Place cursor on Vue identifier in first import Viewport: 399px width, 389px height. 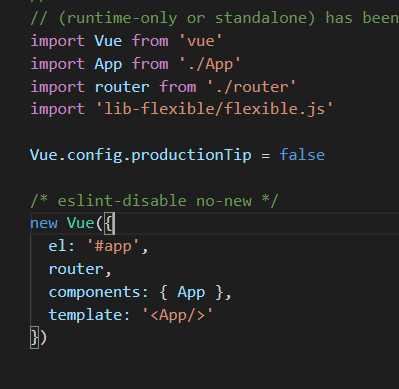point(108,41)
